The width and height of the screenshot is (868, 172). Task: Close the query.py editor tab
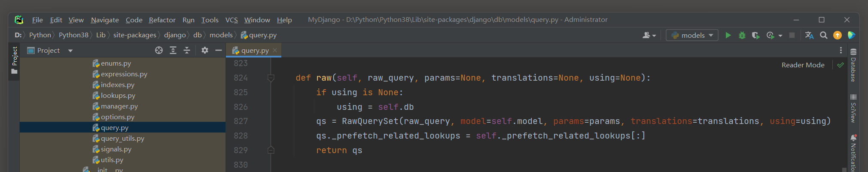(x=275, y=50)
